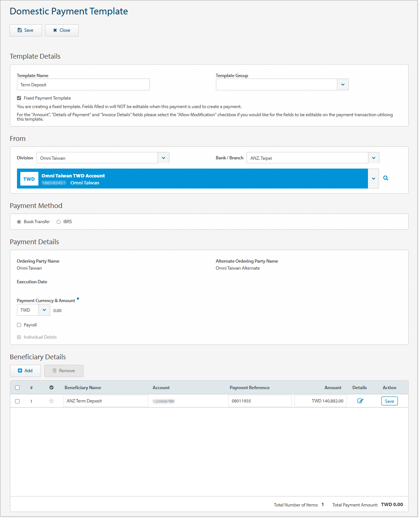Close the Domestic Payment Template
The width and height of the screenshot is (420, 519).
pyautogui.click(x=62, y=30)
